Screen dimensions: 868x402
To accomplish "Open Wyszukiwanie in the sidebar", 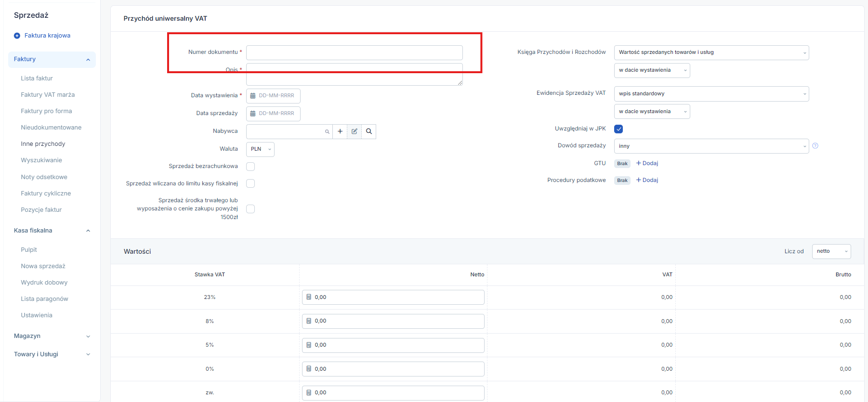I will 41,160.
